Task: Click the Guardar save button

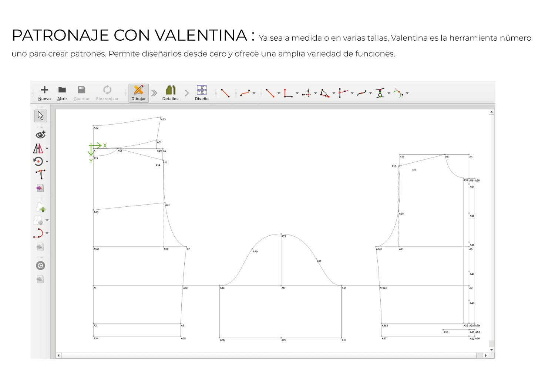Action: tap(81, 93)
